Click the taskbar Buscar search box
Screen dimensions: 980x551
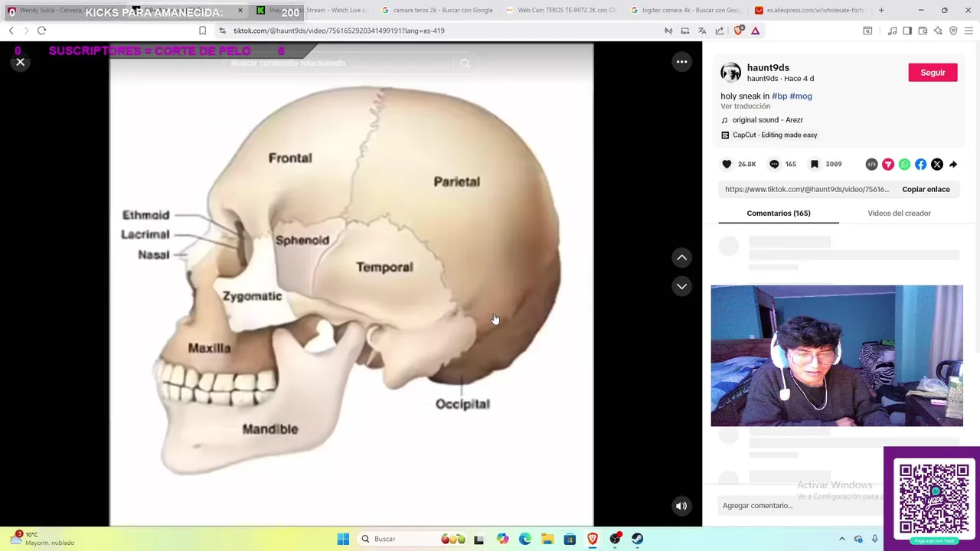tap(413, 539)
